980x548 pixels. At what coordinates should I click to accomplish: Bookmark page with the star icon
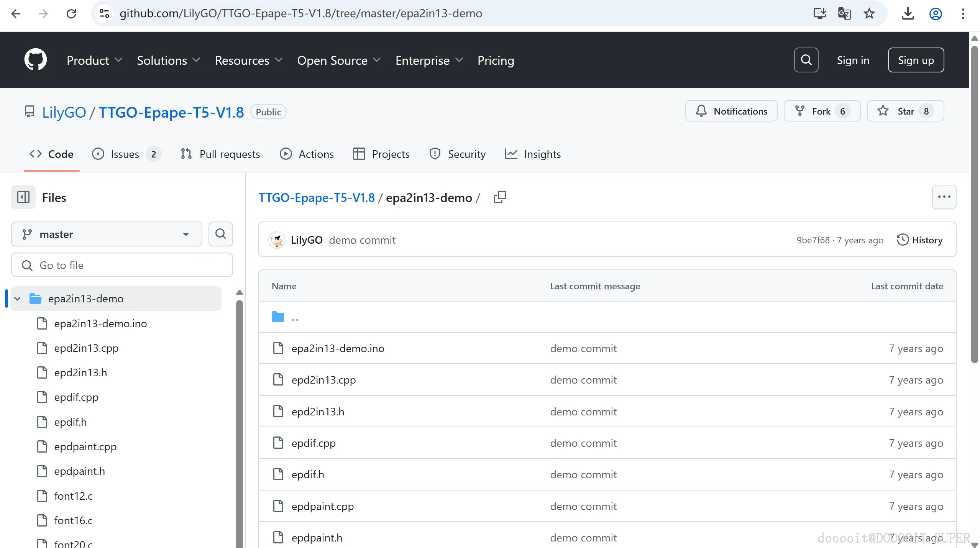[869, 14]
